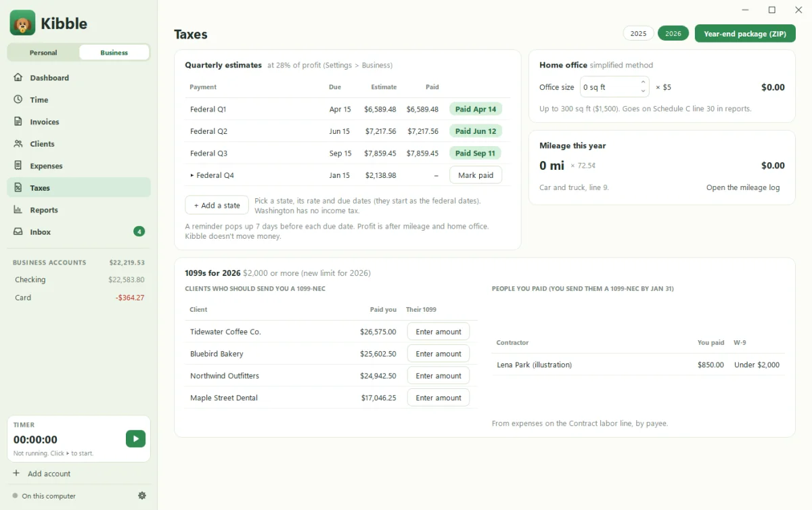Open Dashboard from the sidebar
This screenshot has width=812, height=510.
(x=78, y=78)
